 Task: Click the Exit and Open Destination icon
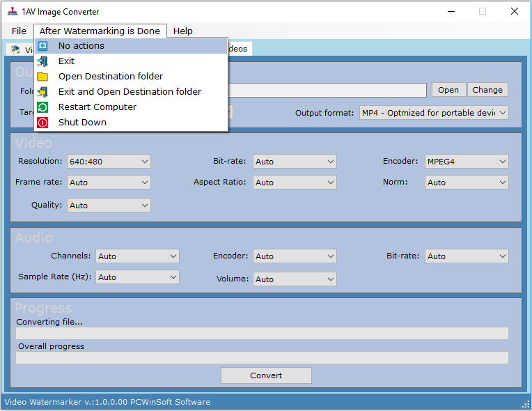tap(43, 92)
